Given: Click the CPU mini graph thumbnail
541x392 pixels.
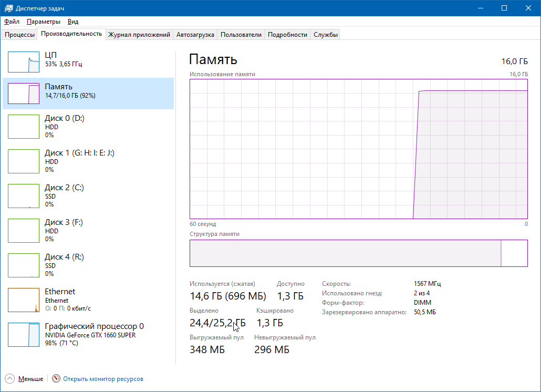Looking at the screenshot, I should pyautogui.click(x=24, y=62).
